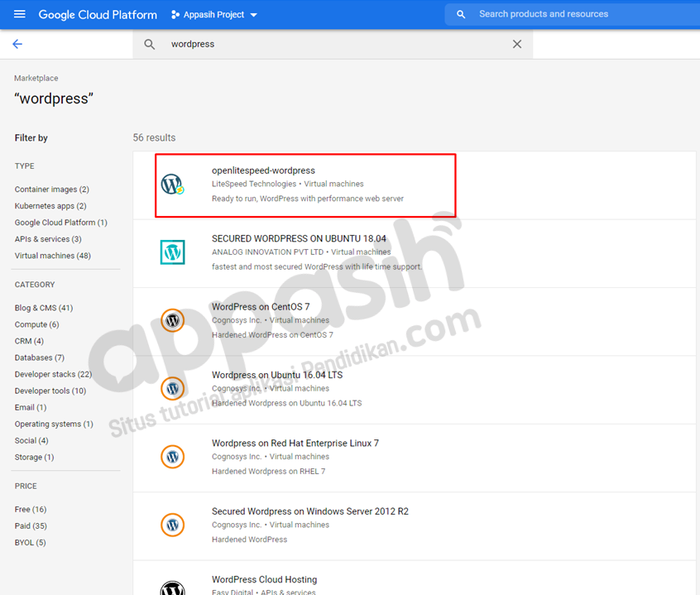Open the openlitespeed-wordpress listing title
700x595 pixels.
(263, 170)
